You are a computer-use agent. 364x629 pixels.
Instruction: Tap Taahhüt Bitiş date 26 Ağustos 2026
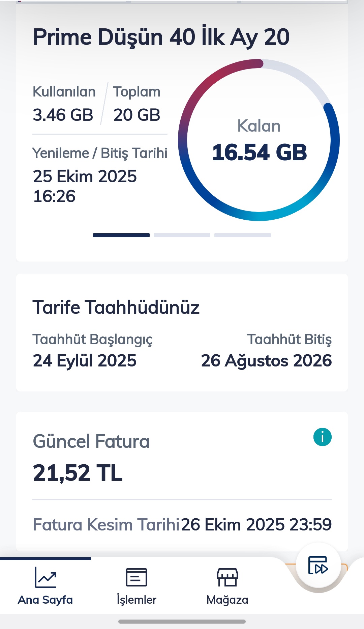click(266, 360)
